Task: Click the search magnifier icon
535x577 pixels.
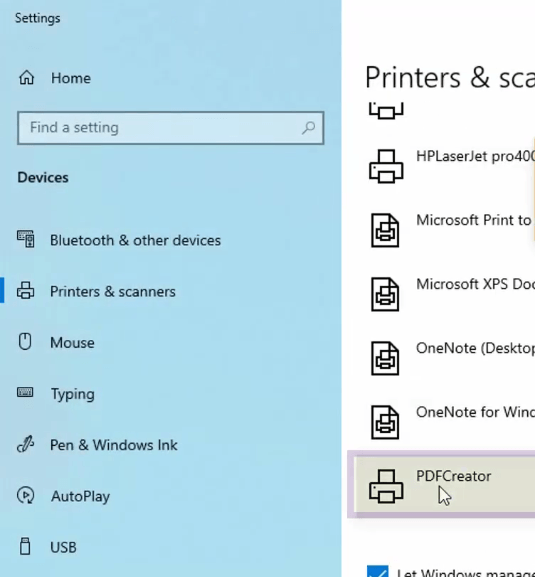Action: 308,128
